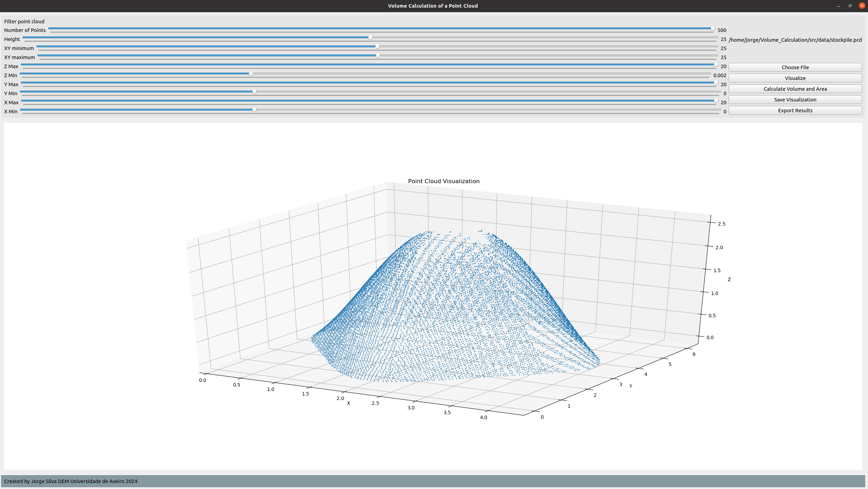Click the XY minimum slider handle
The width and height of the screenshot is (868, 489).
(x=377, y=47)
